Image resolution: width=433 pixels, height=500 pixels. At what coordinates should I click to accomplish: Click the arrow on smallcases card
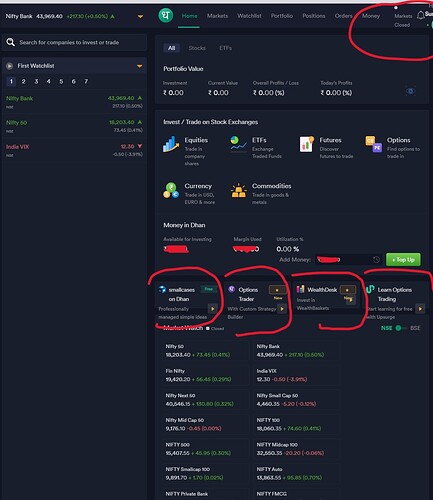[213, 309]
